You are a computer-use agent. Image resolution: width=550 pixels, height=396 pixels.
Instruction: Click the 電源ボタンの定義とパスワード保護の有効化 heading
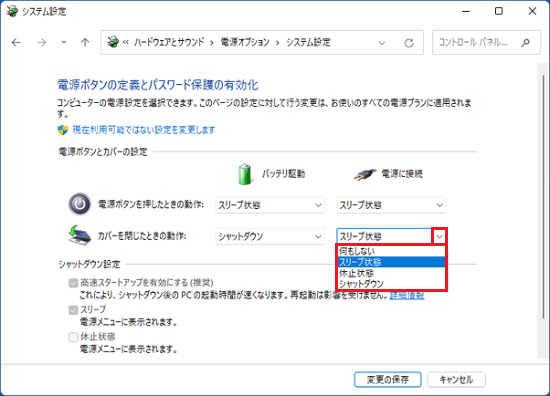pos(158,85)
